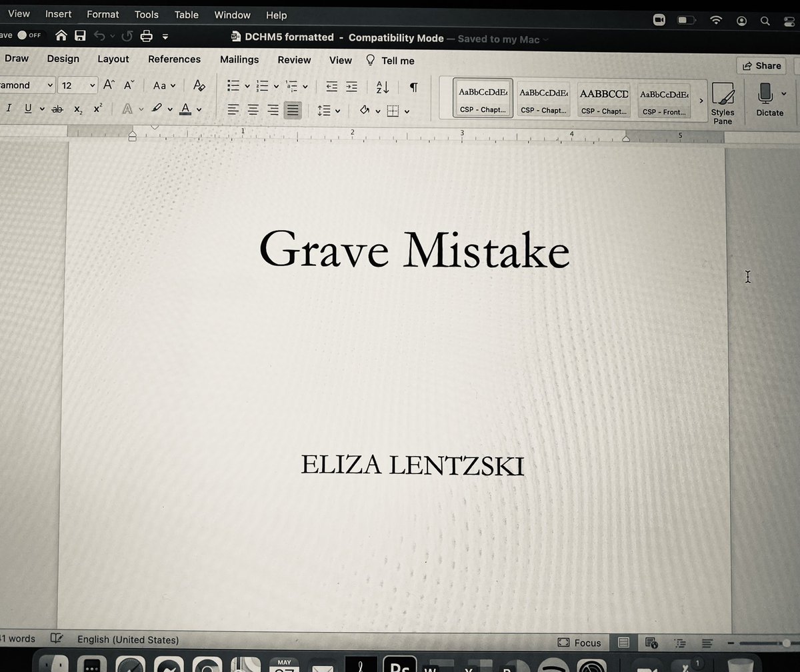This screenshot has height=672, width=800.
Task: Click English (United States) language in status bar
Action: 128,640
